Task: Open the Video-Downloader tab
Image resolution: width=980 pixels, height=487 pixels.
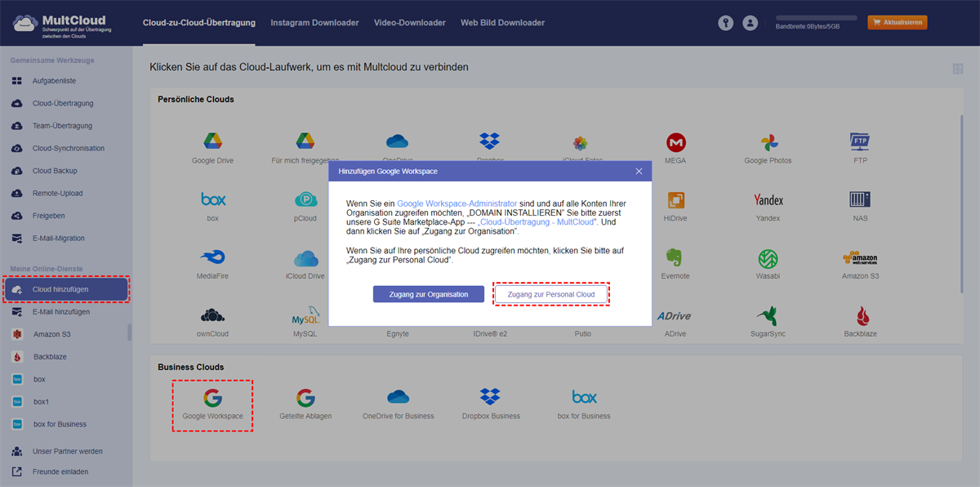Action: (x=409, y=23)
